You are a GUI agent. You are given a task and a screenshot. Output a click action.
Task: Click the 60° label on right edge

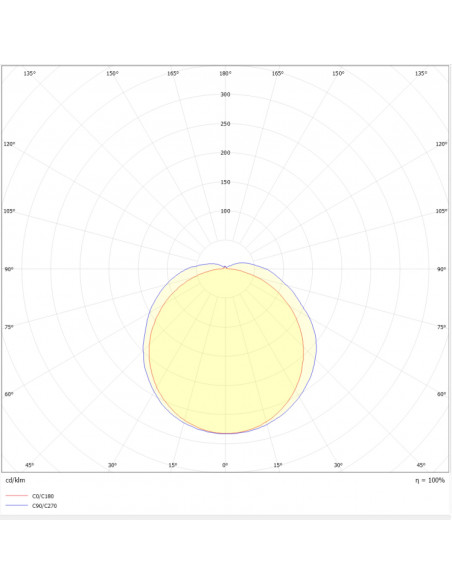[441, 394]
